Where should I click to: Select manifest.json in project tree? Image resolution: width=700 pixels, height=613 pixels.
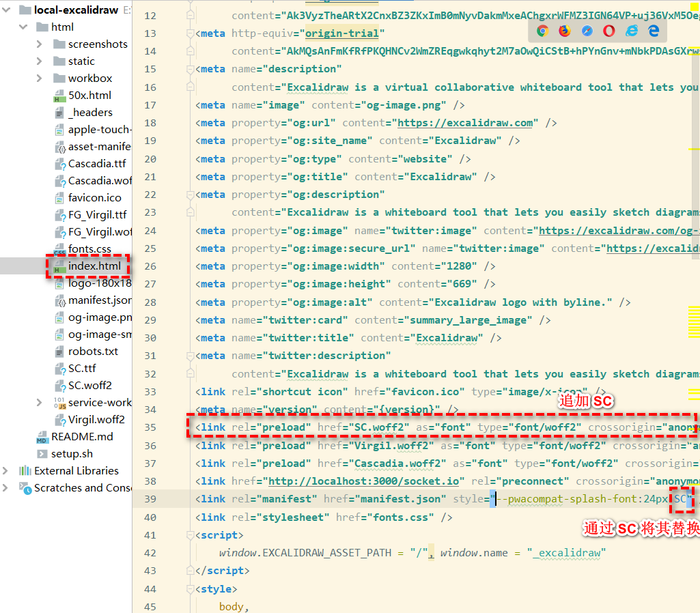tap(100, 300)
